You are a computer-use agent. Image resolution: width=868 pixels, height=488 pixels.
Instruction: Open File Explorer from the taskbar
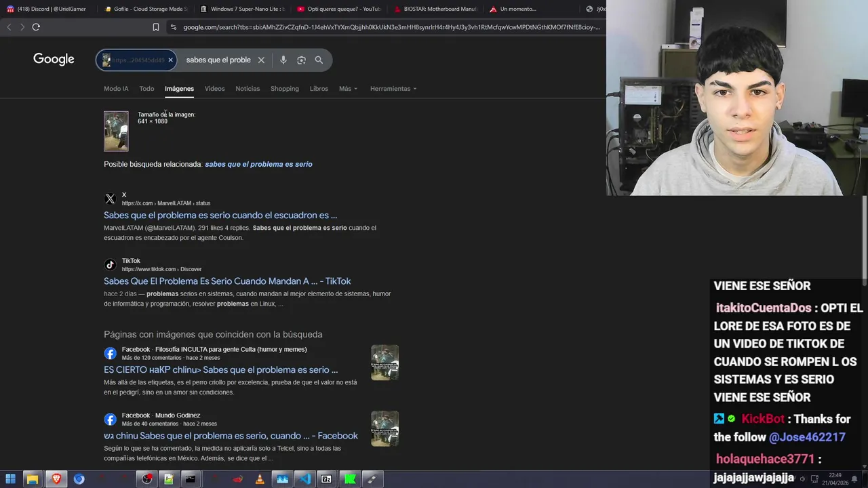click(33, 479)
